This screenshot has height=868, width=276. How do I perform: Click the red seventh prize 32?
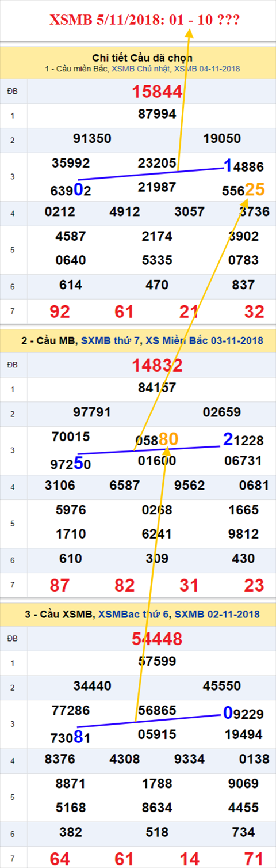click(254, 312)
